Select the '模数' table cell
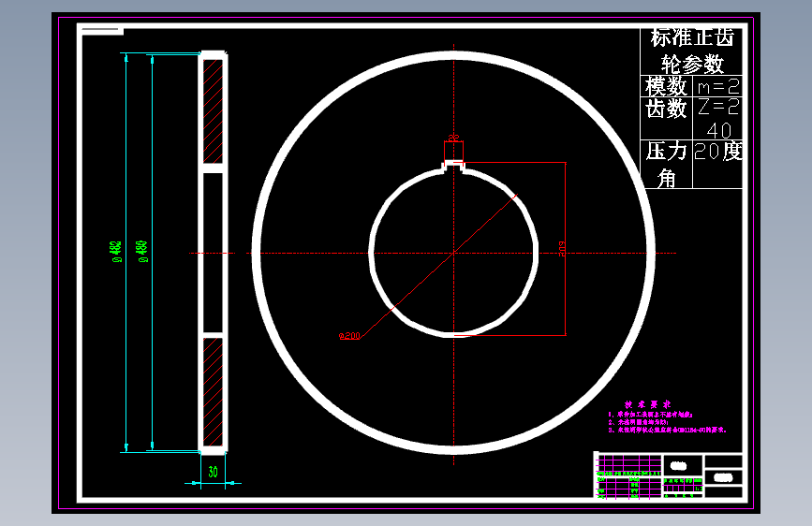This screenshot has height=526, width=812. 666,86
